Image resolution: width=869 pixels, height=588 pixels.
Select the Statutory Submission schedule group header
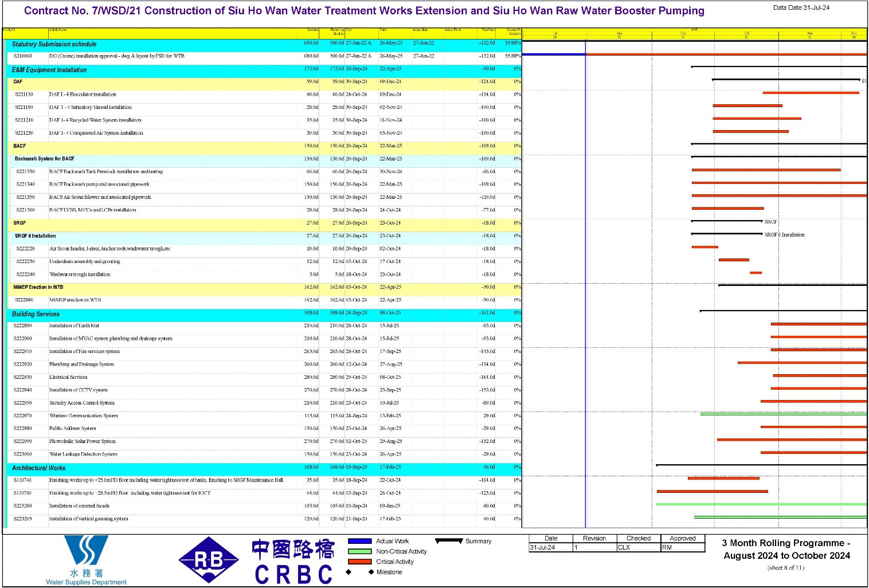263,44
